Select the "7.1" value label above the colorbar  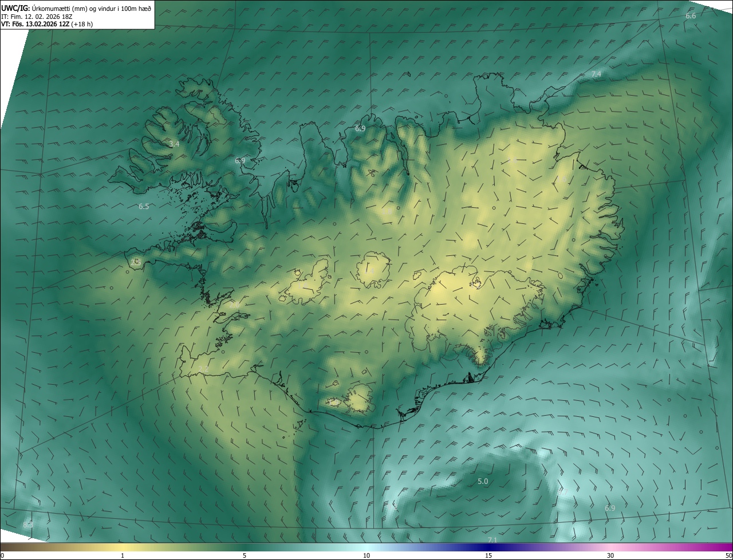492,540
